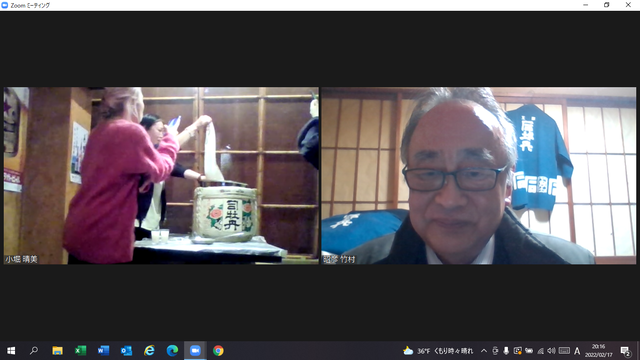Open Outlook from the taskbar

126,351
